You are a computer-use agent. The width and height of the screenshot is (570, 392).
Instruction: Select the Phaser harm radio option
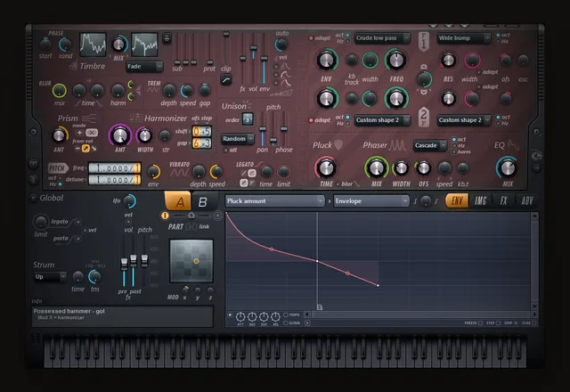click(454, 151)
